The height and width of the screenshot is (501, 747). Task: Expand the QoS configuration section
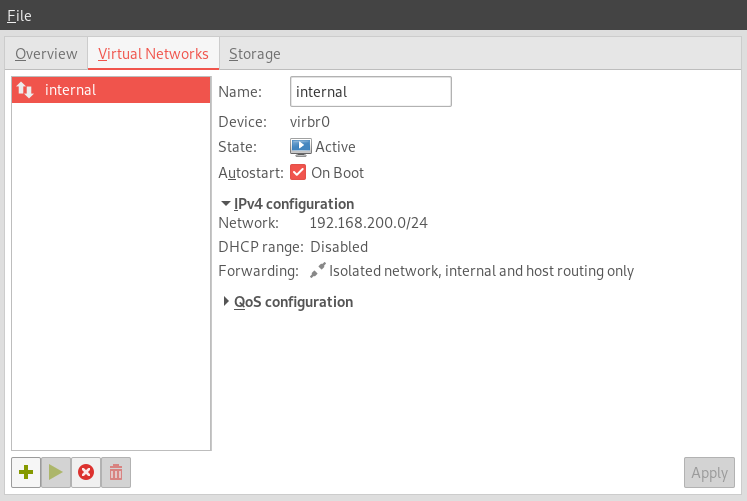(288, 302)
